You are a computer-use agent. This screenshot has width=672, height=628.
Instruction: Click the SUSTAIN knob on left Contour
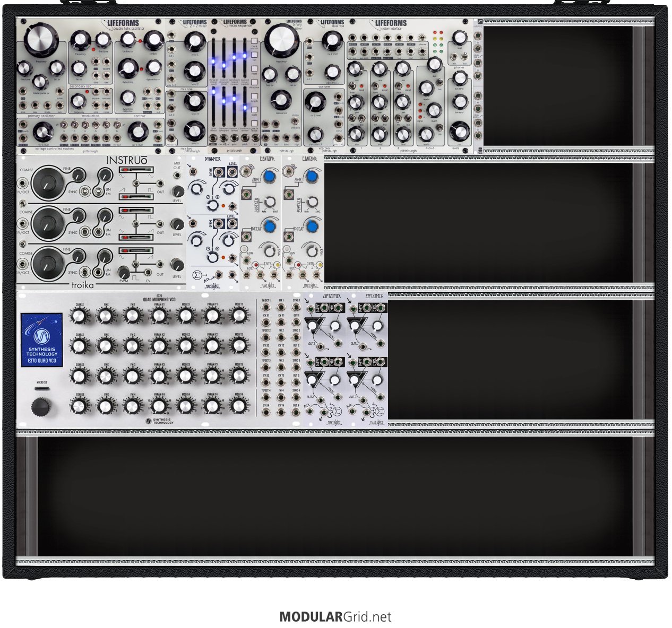[x=271, y=202]
